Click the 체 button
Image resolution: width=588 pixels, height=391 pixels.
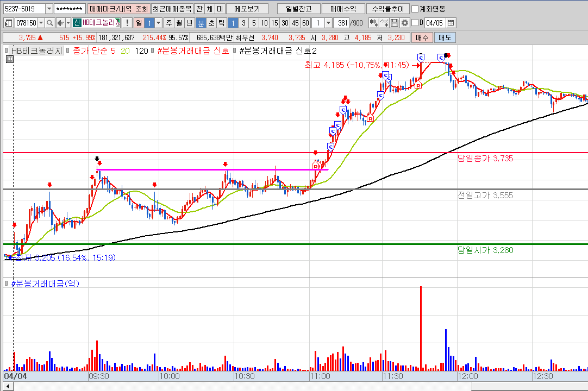click(210, 9)
